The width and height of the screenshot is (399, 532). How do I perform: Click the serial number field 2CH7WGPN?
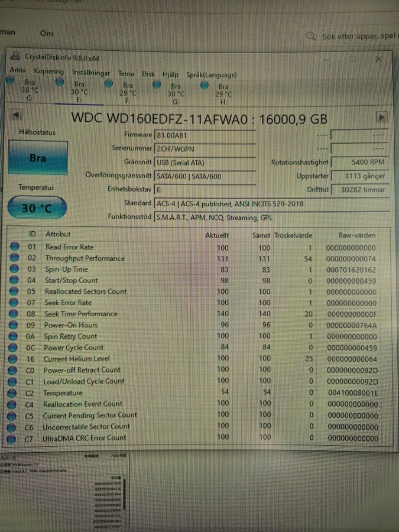tap(205, 149)
